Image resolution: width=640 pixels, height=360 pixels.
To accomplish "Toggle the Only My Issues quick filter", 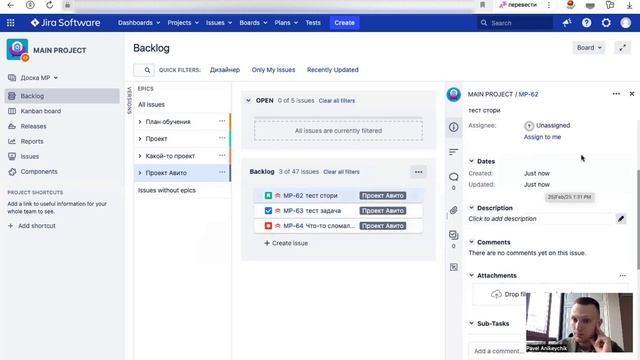I will (273, 70).
